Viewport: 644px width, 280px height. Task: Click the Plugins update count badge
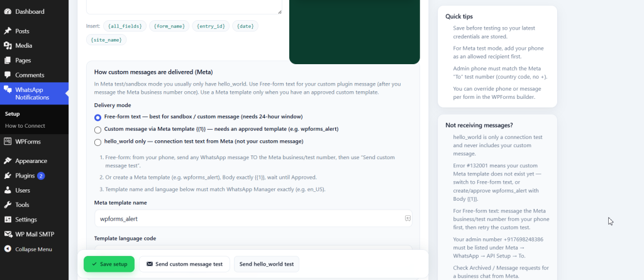pos(41,176)
